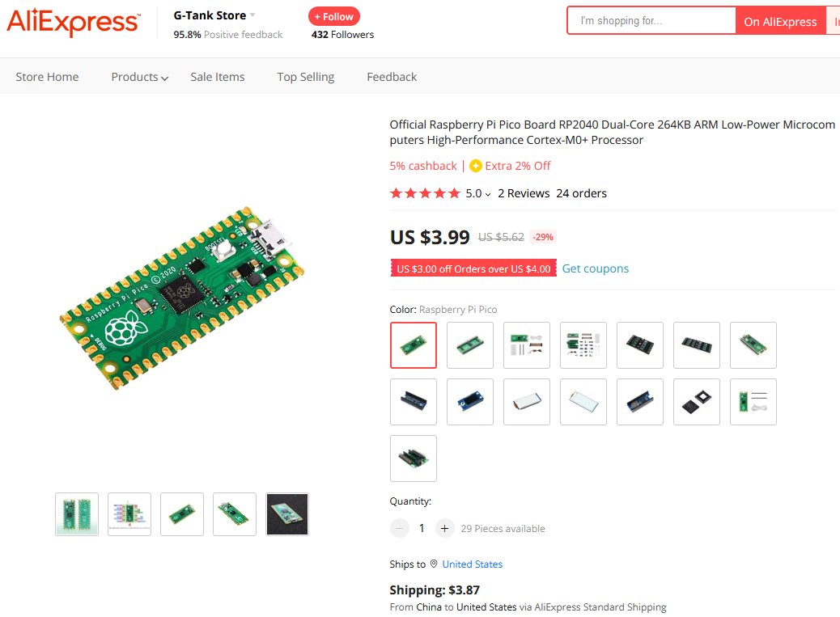
Task: Click the five-star rating icons
Action: (425, 193)
